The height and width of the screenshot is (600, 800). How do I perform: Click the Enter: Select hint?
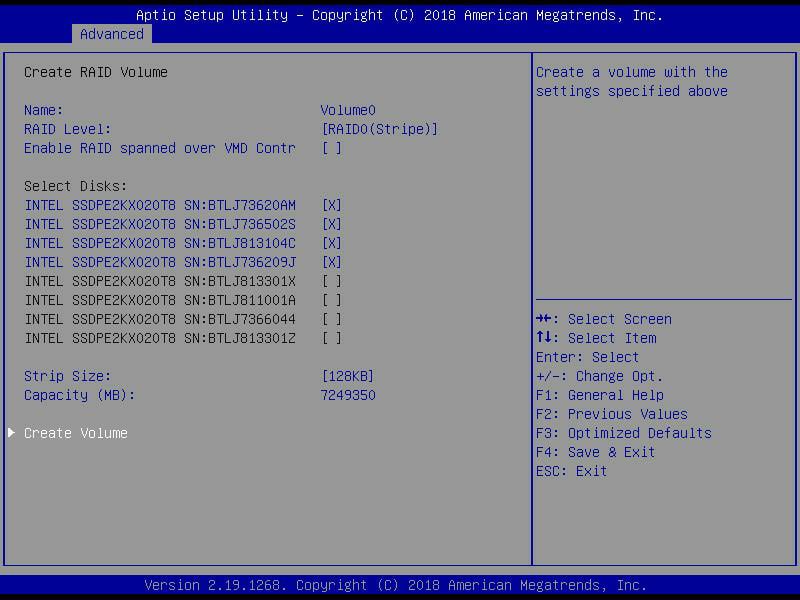click(587, 357)
